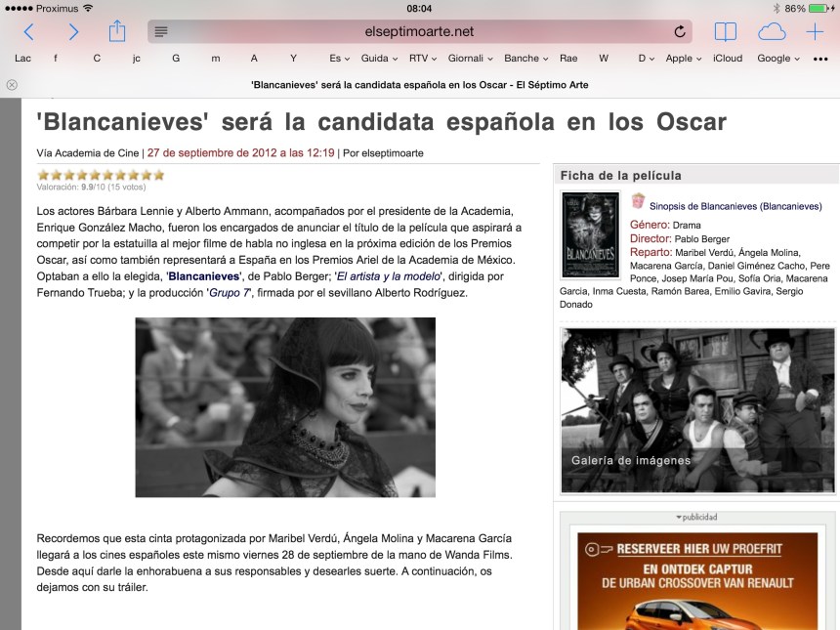This screenshot has height=630, width=840.
Task: Expand the Banche favorites folder
Action: pos(525,59)
